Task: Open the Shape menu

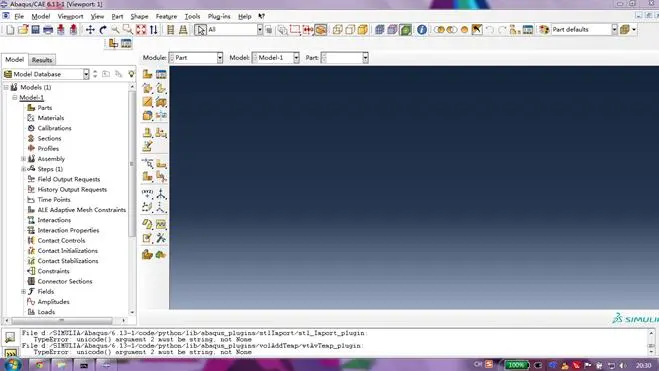Action: pos(139,16)
